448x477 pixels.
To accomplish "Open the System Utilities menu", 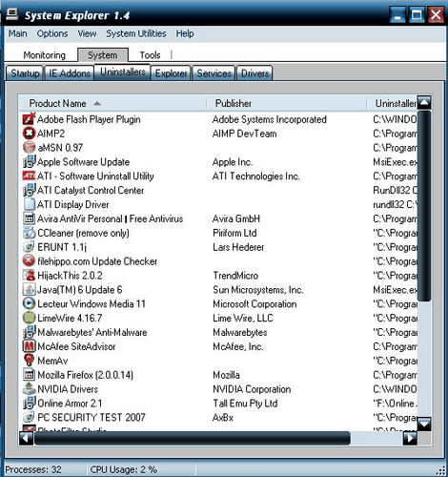I will pos(136,33).
